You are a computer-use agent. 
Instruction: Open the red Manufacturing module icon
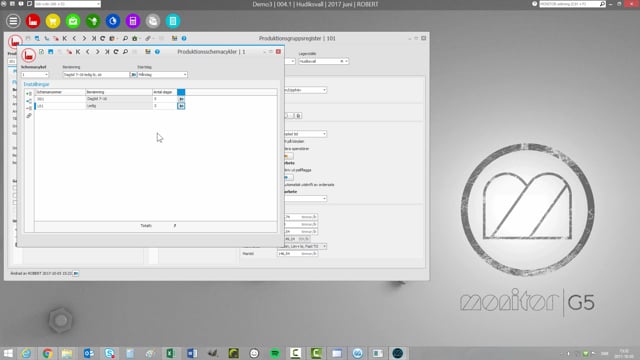(33, 21)
